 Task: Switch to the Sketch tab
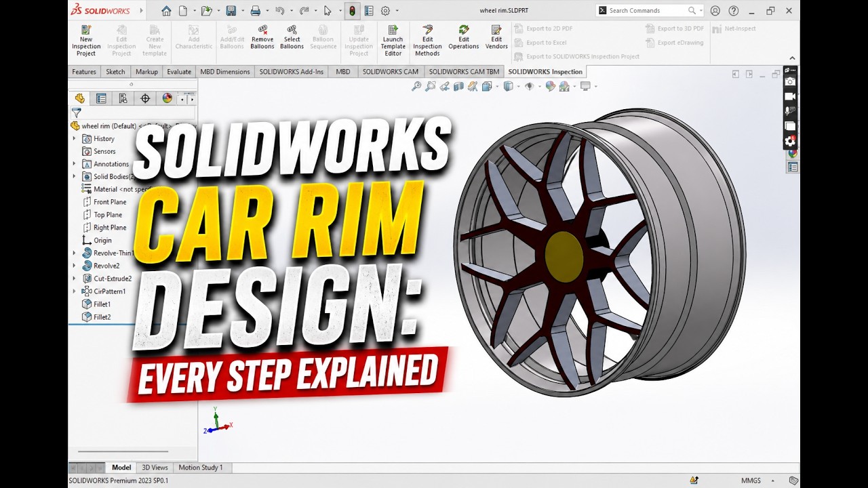click(x=115, y=72)
